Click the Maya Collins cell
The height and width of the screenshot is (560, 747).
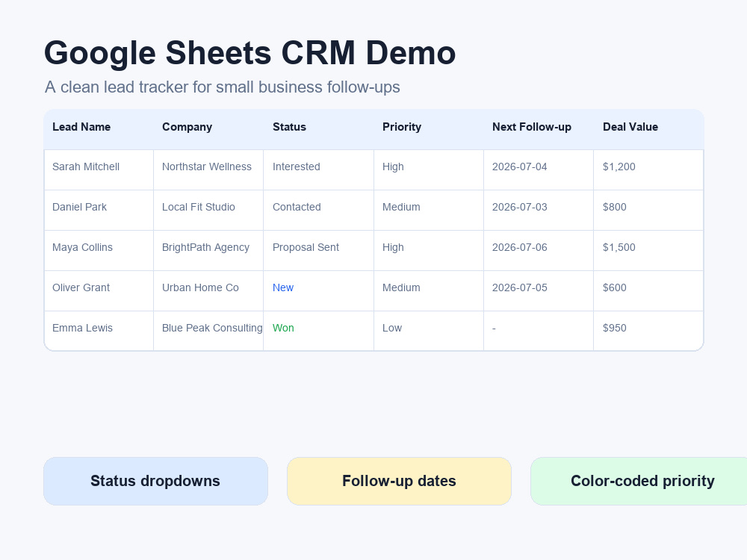click(x=99, y=250)
